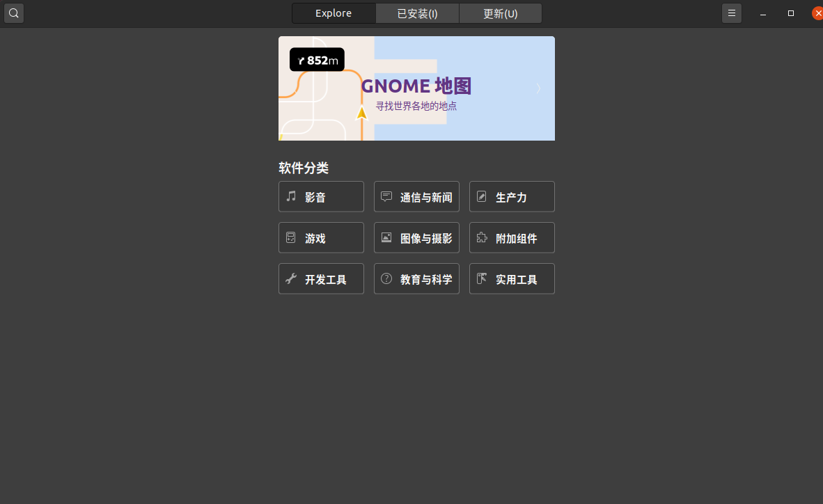
Task: Click the wrench icon for 开发工具
Action: [291, 278]
